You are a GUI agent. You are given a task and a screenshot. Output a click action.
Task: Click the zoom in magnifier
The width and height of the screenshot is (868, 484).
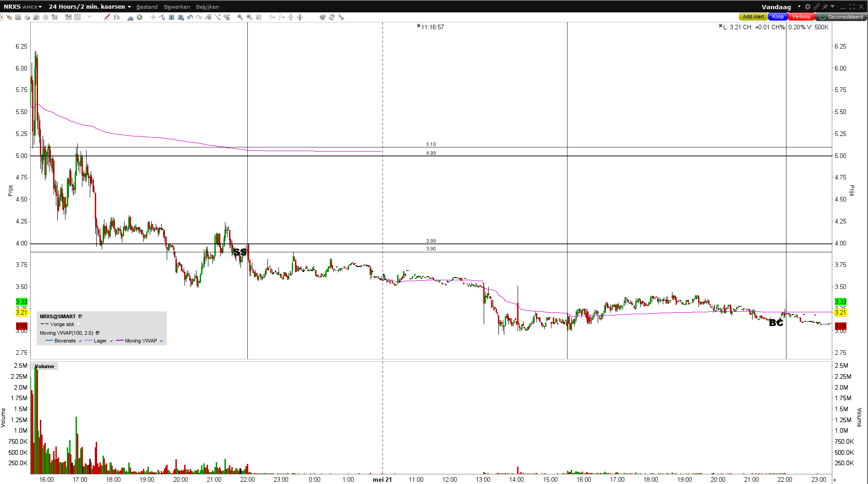click(x=240, y=17)
